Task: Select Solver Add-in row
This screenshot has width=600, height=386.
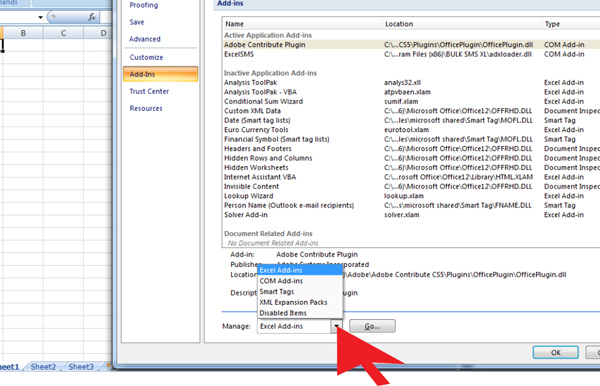Action: 411,215
